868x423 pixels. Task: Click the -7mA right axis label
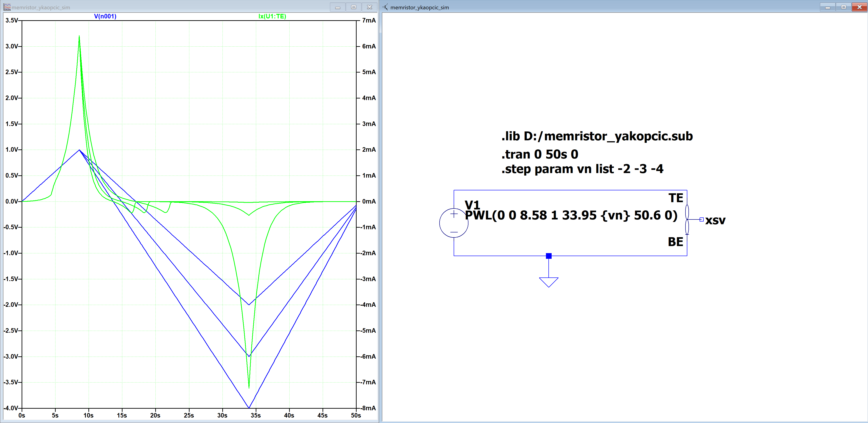tap(368, 382)
